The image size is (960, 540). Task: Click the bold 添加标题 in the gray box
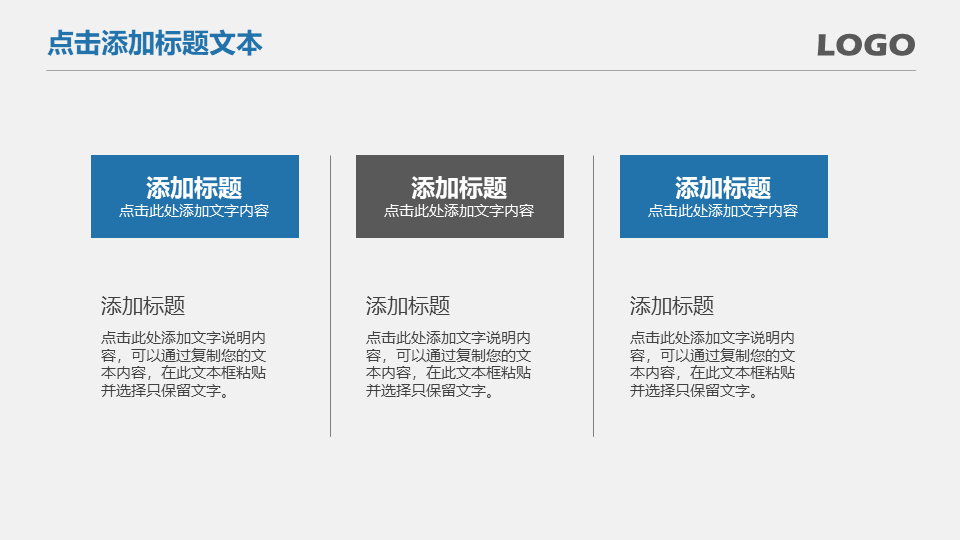click(459, 187)
